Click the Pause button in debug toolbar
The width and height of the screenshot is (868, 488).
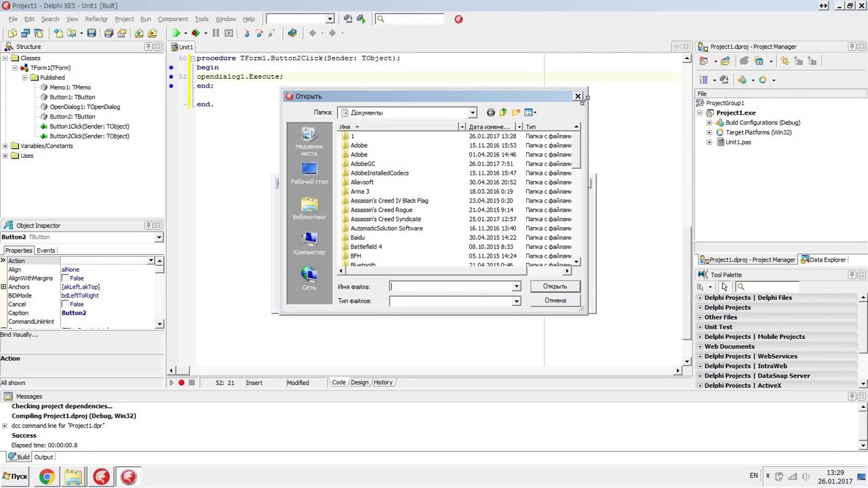pos(216,33)
